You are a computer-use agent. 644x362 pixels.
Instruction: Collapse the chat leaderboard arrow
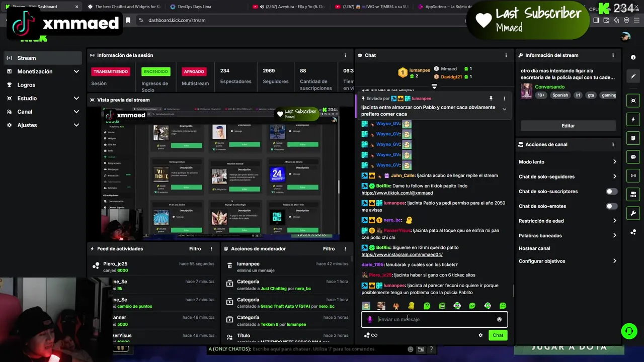[434, 86]
